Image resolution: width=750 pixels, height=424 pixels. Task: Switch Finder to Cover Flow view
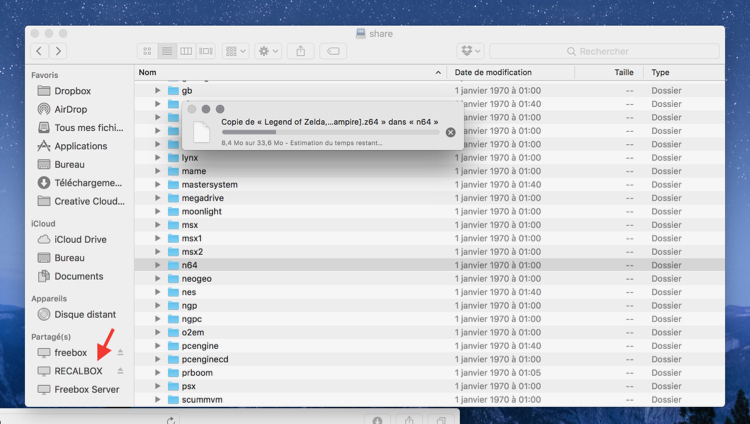(206, 51)
